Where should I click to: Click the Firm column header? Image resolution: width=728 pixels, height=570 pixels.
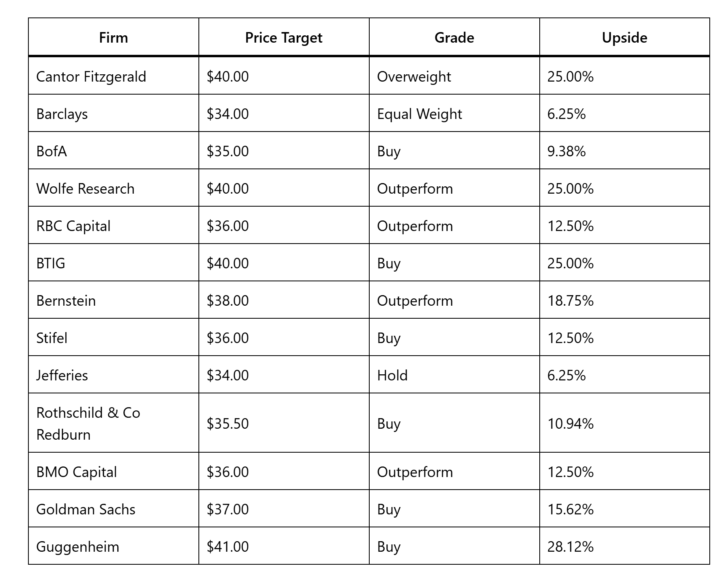coord(113,38)
